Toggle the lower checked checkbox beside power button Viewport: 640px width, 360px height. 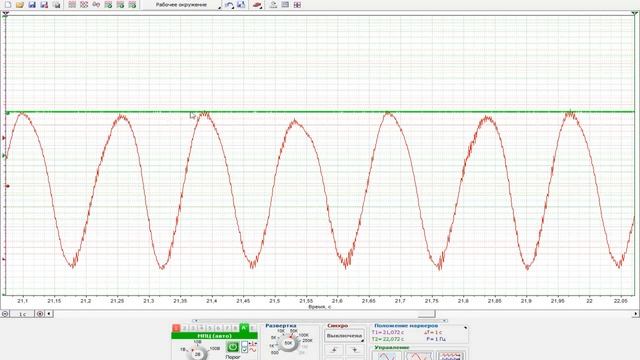click(244, 350)
